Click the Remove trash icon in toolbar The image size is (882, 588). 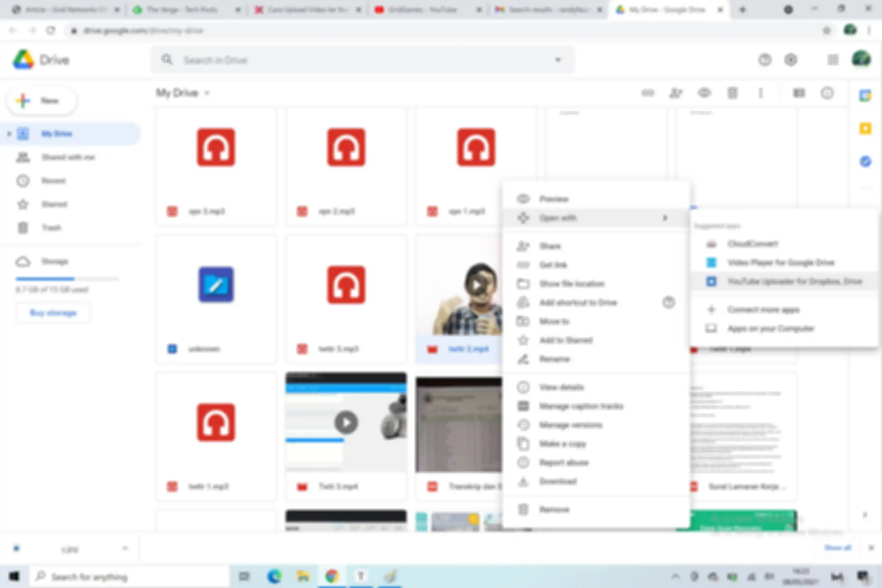point(732,93)
